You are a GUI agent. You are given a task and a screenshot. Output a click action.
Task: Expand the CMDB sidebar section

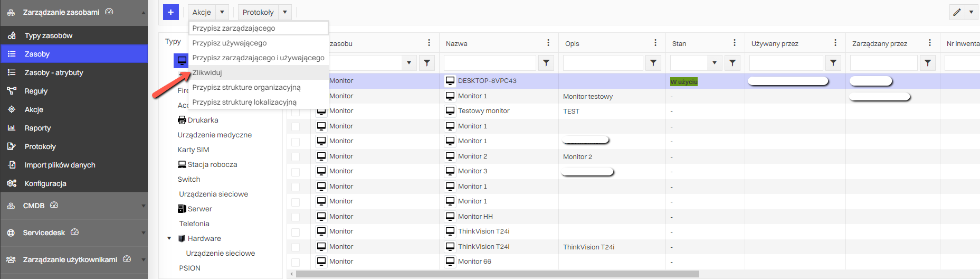[144, 206]
